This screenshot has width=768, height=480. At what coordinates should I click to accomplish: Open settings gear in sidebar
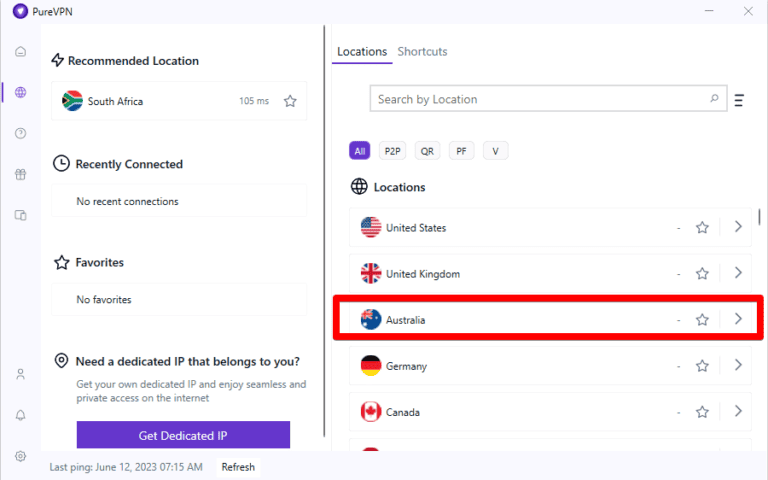[21, 456]
